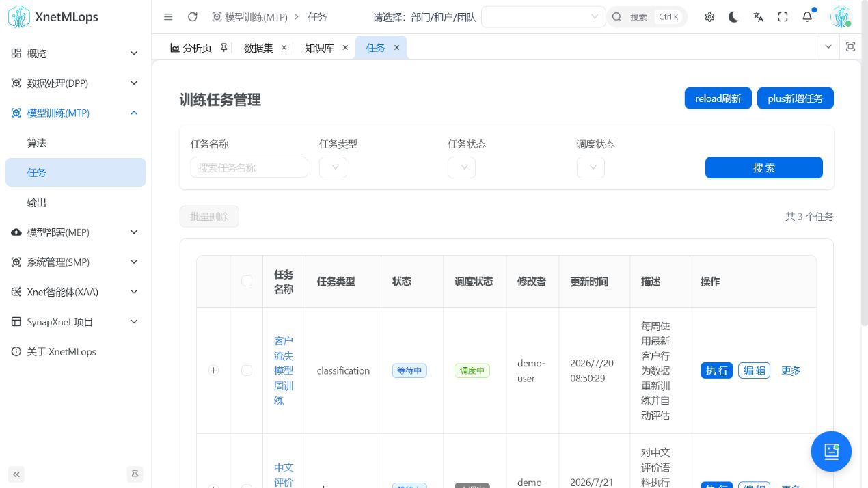
Task: Click the Xnet智能体(XAA) sidebar icon
Action: (x=16, y=292)
